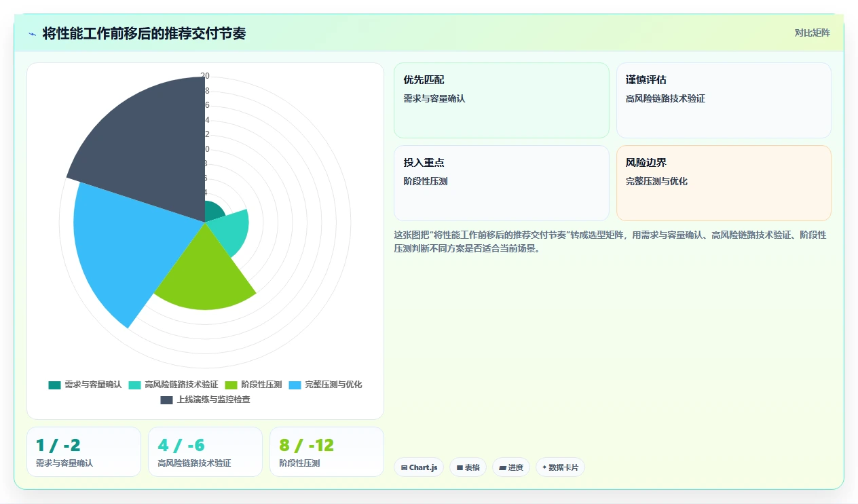
Task: Click the small teal 需求 chart segment
Action: (212, 212)
